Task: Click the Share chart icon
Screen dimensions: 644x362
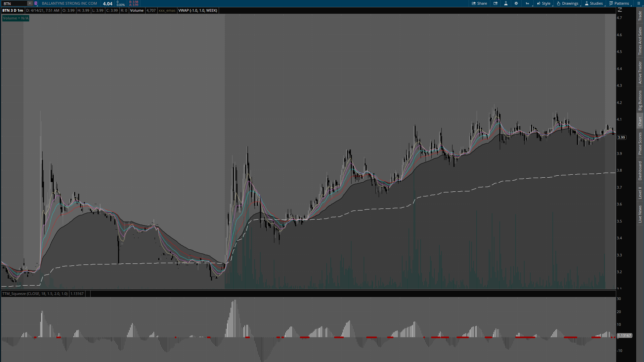Action: (479, 3)
